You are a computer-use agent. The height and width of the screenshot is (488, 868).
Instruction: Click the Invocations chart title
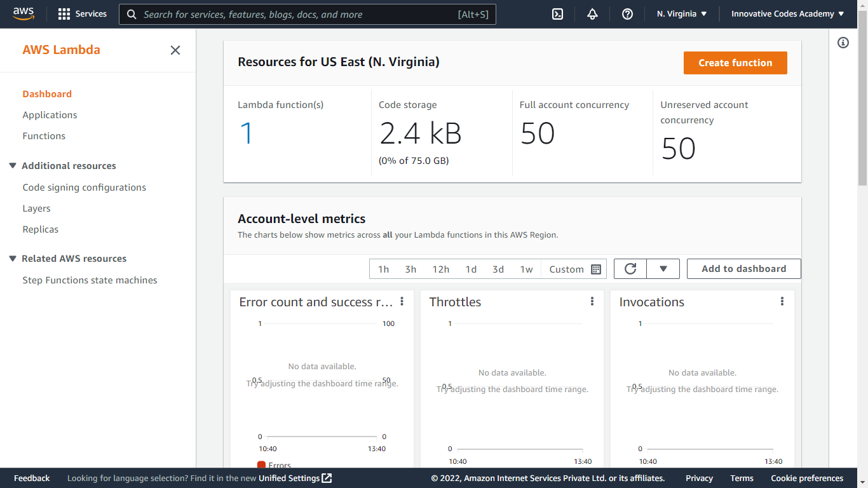pos(652,302)
